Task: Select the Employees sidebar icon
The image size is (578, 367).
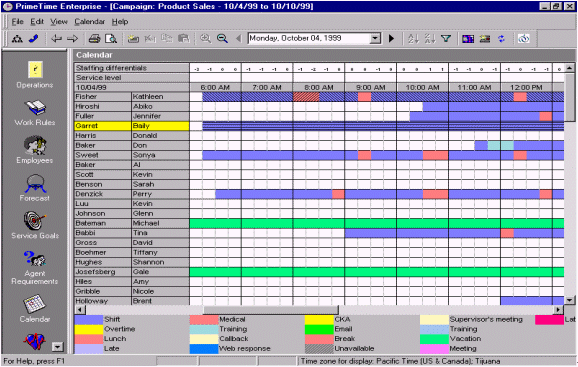Action: point(35,145)
